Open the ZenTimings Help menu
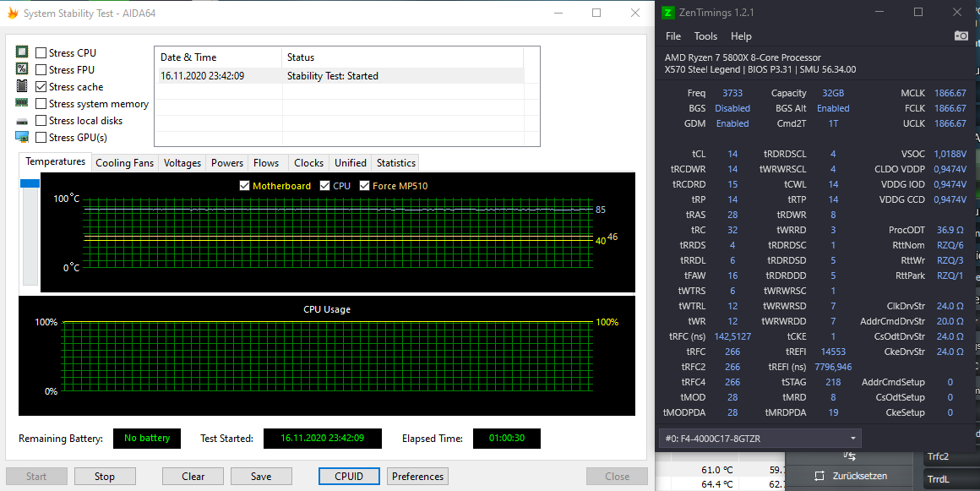 point(741,36)
